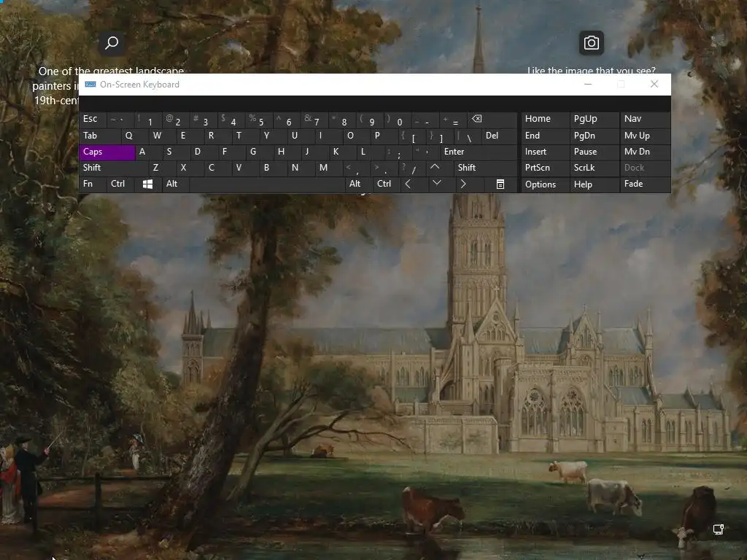
Task: Click the On-Screen Keyboard title bar
Action: click(x=374, y=85)
